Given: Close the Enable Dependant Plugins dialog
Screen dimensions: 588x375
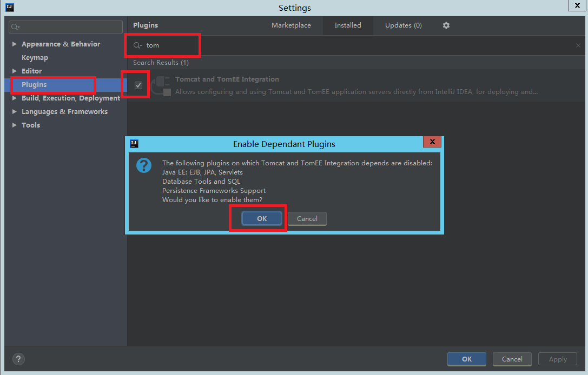Looking at the screenshot, I should click(432, 142).
